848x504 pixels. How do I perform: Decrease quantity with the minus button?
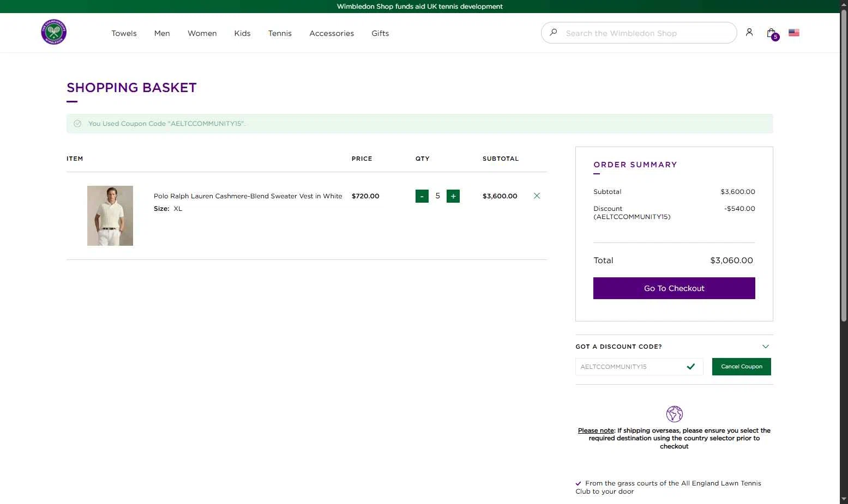pyautogui.click(x=422, y=196)
